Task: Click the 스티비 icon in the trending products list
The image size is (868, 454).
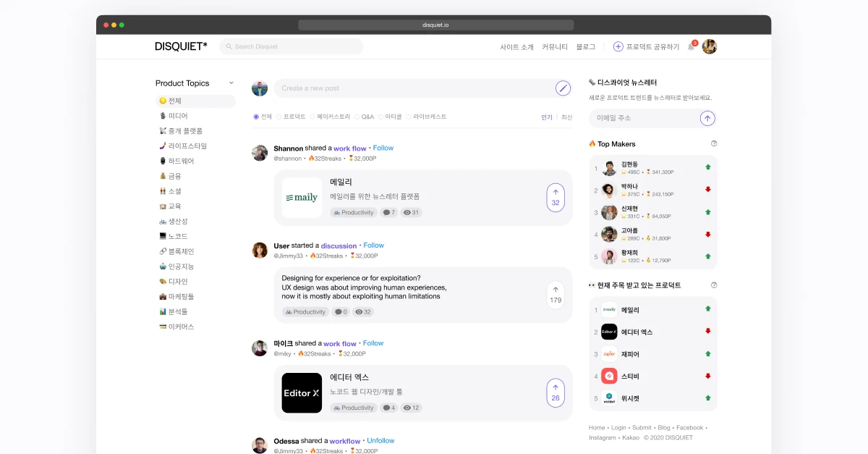Action: [x=609, y=377]
